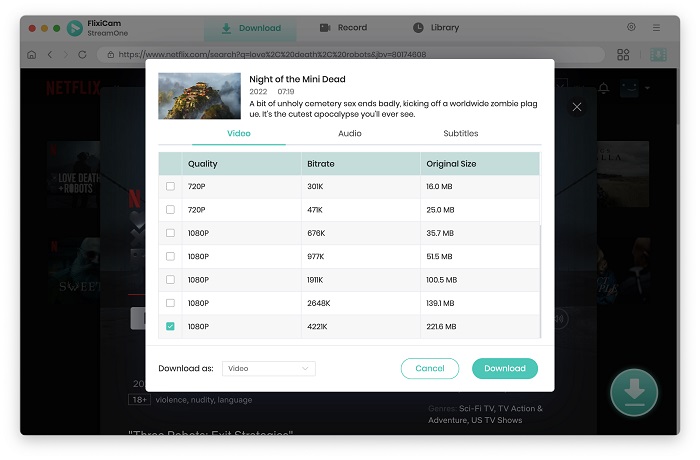Open the Netflix profile dropdown arrow

tap(647, 88)
